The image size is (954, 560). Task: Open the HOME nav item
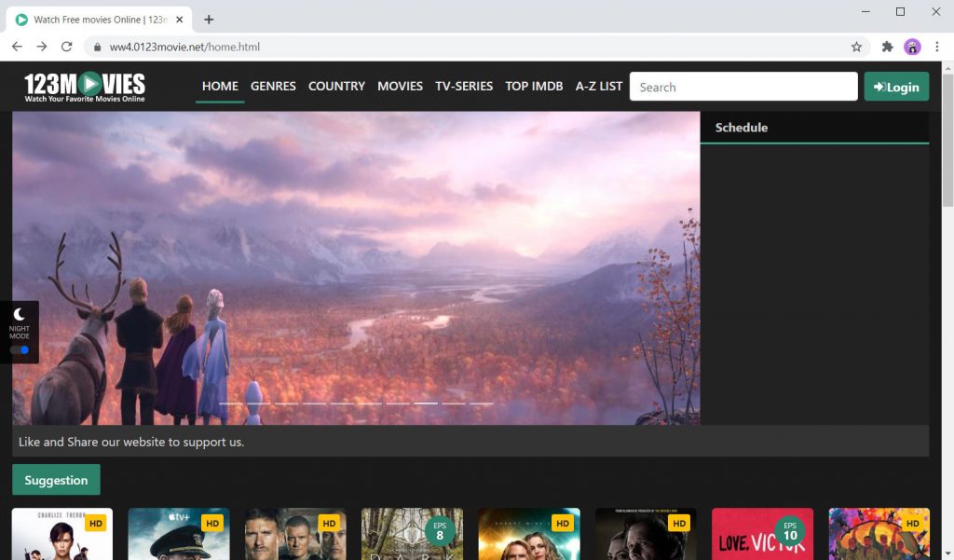220,87
